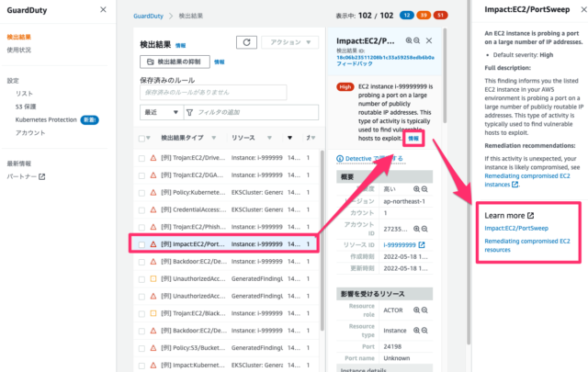The width and height of the screenshot is (588, 372).
Task: Include filter icon for Resource role ACTOR
Action: pyautogui.click(x=416, y=310)
